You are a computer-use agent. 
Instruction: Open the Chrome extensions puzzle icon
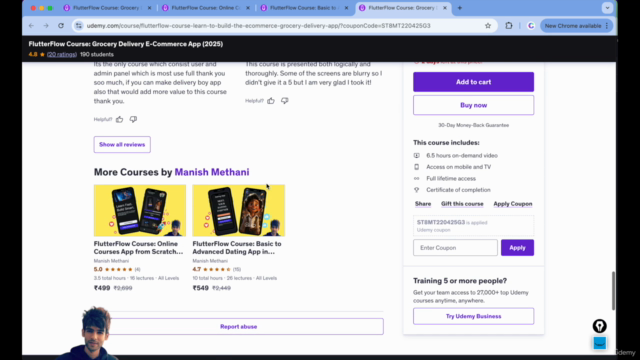coord(509,26)
